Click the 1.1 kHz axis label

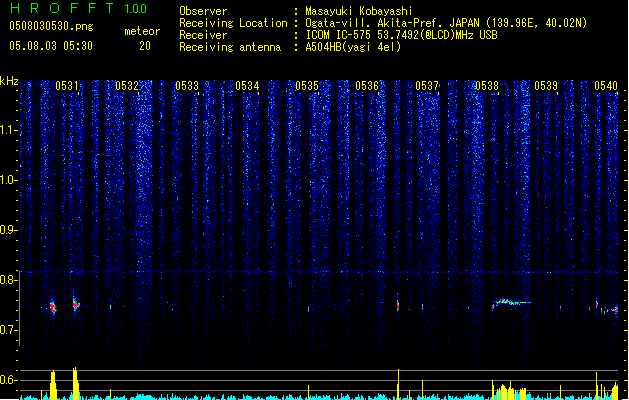[8, 130]
